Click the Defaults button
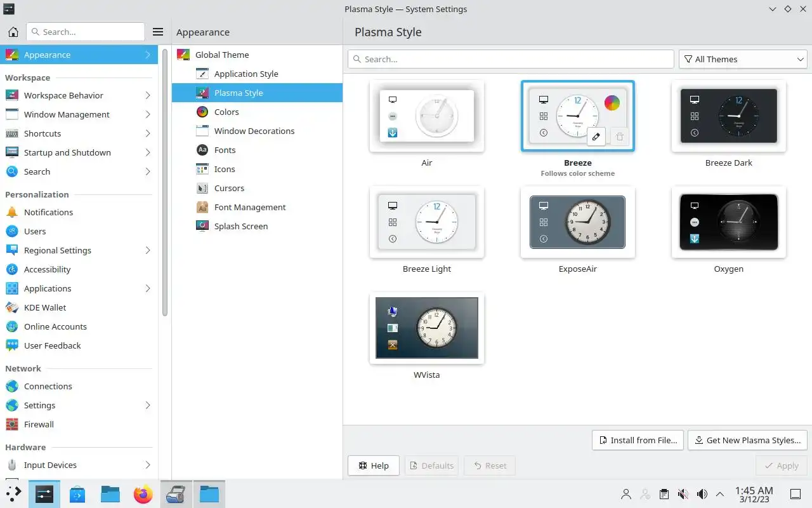This screenshot has width=812, height=508. coord(431,465)
